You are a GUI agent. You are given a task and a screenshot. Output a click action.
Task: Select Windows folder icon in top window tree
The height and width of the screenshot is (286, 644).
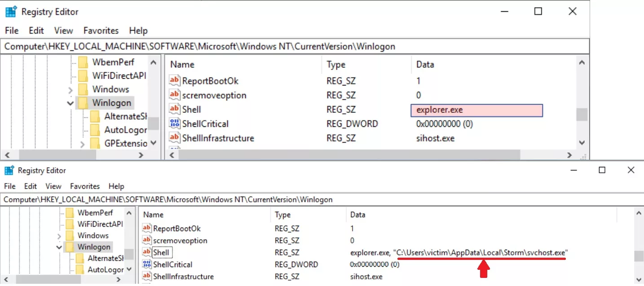[x=83, y=89]
